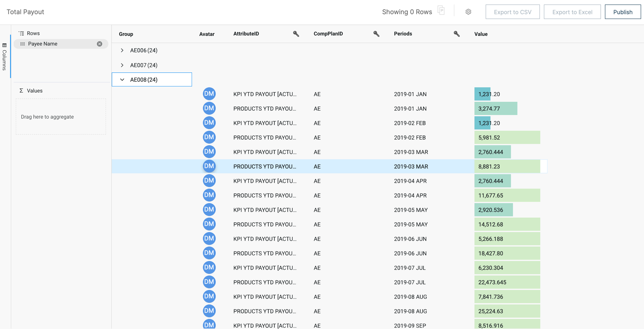Viewport: 644px width, 329px height.
Task: Click the Drag here to aggregate area
Action: pos(61,117)
